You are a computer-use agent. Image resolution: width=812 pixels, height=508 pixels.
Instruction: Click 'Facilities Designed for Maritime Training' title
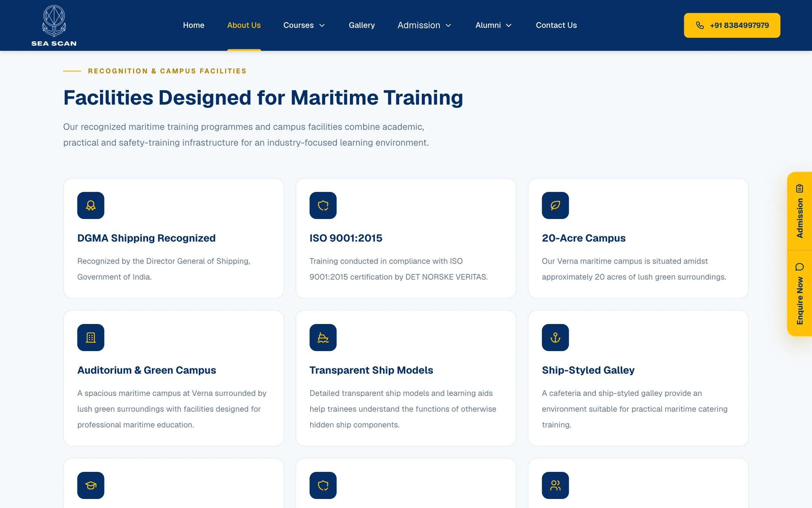263,98
